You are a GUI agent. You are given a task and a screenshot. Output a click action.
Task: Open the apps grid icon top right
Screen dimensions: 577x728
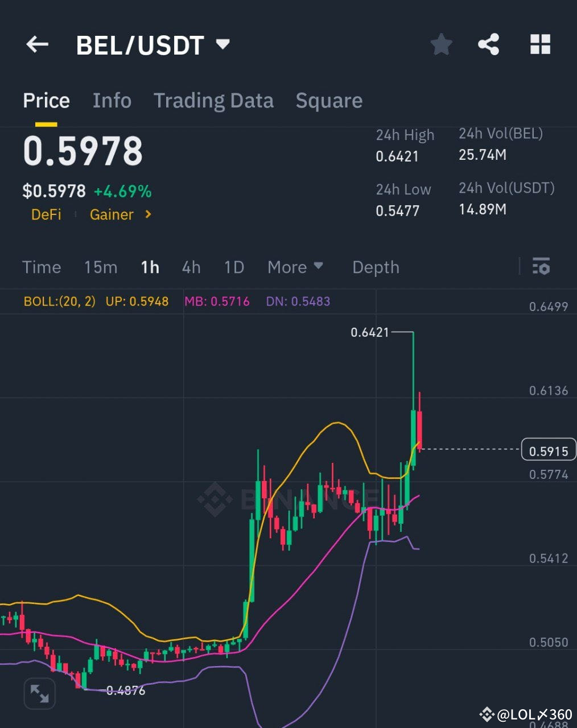coord(539,44)
